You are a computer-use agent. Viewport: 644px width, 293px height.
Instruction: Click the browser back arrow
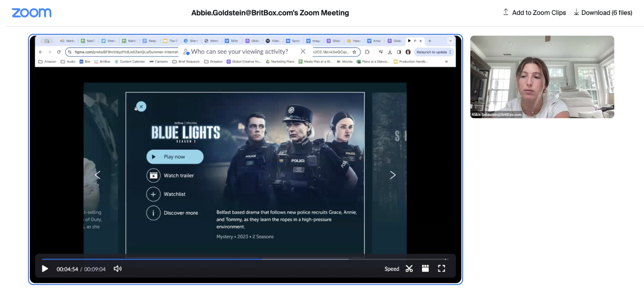click(x=40, y=52)
